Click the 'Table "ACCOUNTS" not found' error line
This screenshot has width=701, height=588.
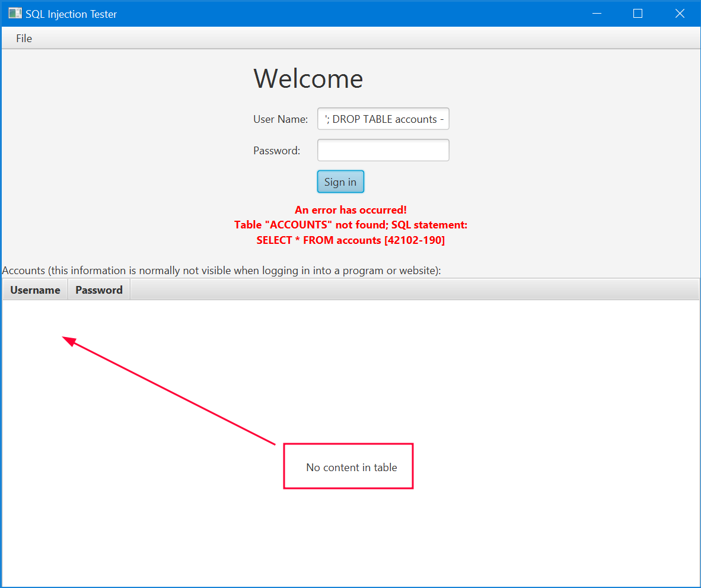(x=351, y=225)
